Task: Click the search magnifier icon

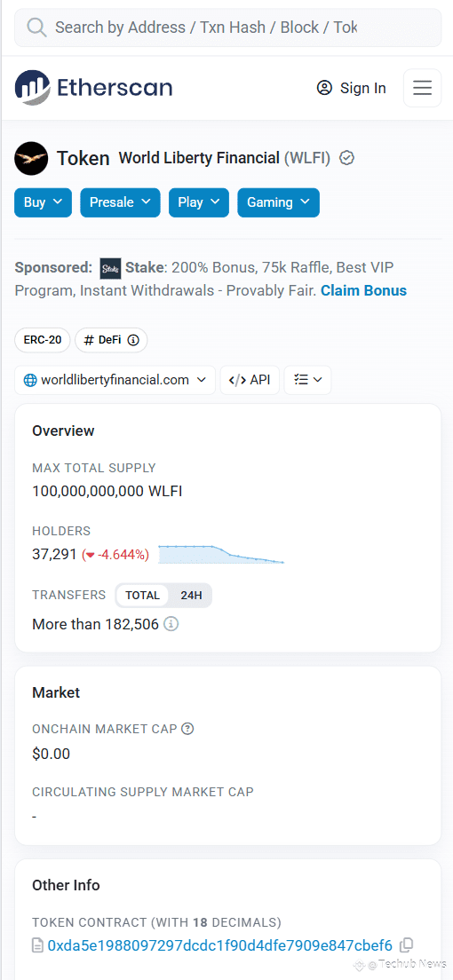Action: pyautogui.click(x=37, y=28)
